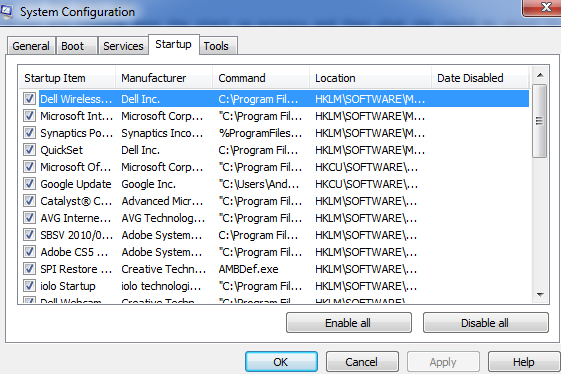
Task: Click the Cancel button
Action: [x=362, y=362]
